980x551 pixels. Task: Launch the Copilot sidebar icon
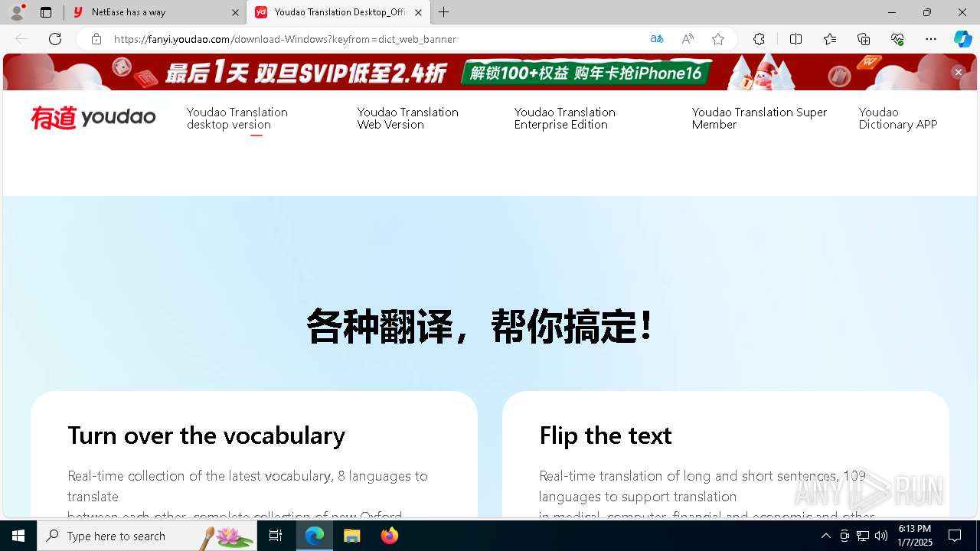[x=963, y=39]
